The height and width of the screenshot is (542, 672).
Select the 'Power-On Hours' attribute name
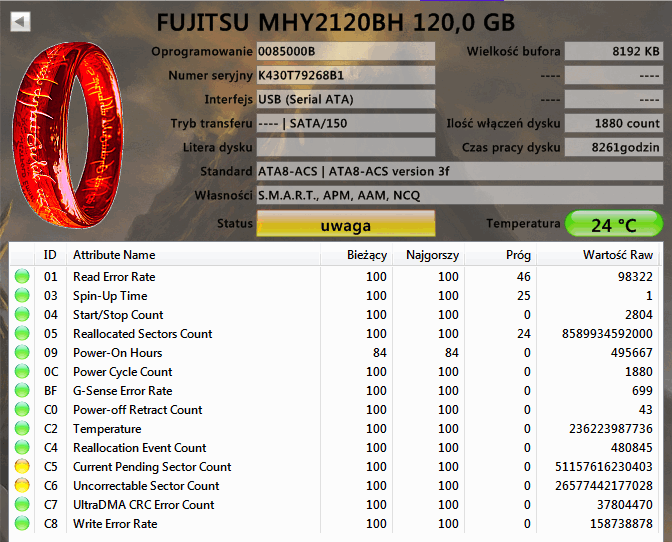tap(117, 353)
